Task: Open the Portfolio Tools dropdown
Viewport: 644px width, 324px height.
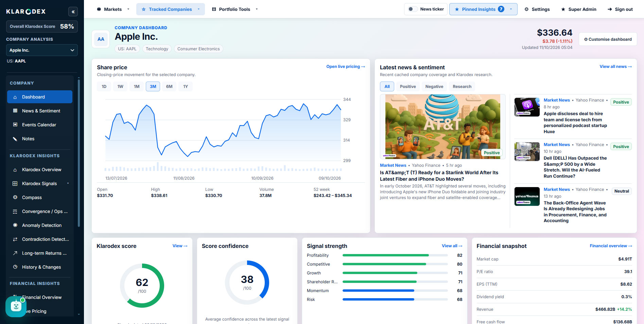Action: pos(235,9)
